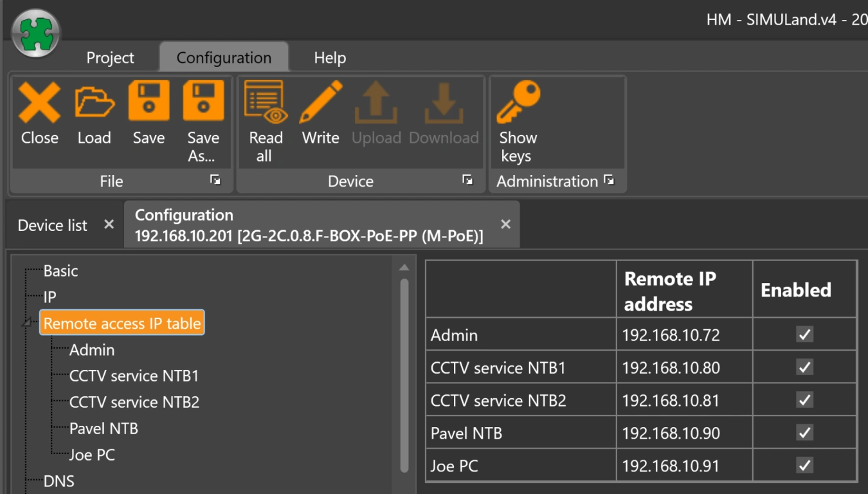Edit the Pavel NTB IP address field
The height and width of the screenshot is (494, 868).
point(683,433)
